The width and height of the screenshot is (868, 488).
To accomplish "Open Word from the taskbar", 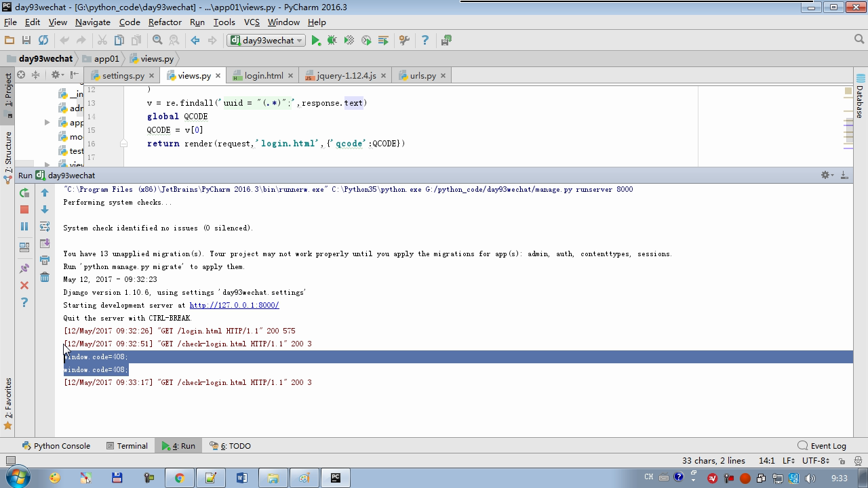I will 241,478.
